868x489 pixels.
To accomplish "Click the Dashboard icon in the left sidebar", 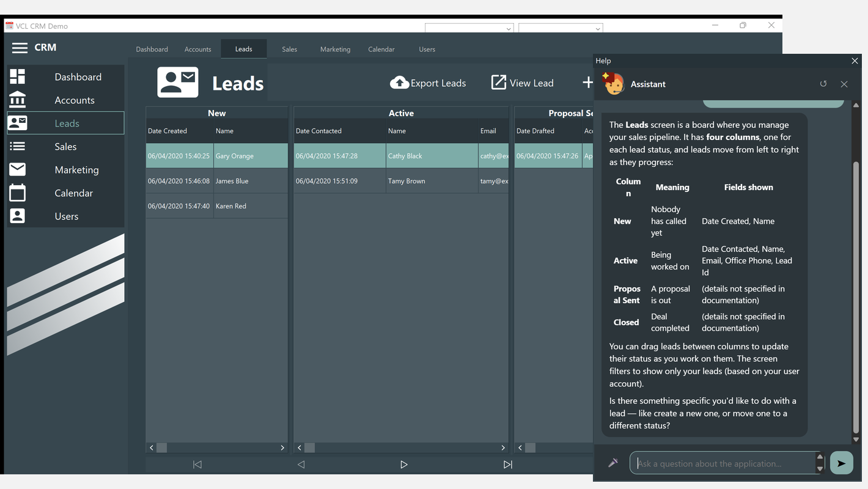I will [x=18, y=76].
